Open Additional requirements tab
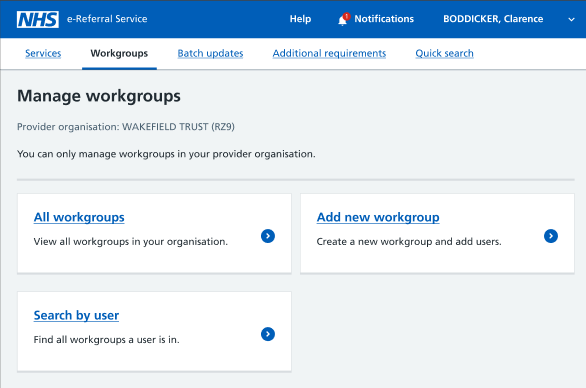The image size is (586, 388). pos(329,53)
